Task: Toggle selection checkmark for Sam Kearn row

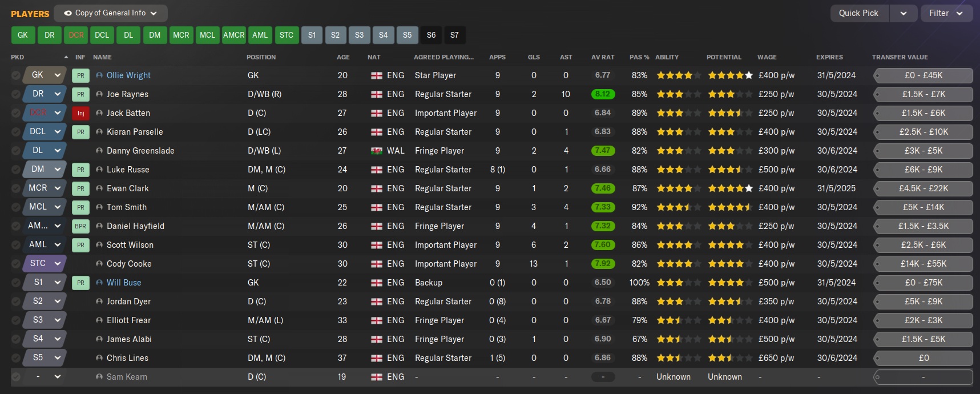Action: tap(16, 377)
